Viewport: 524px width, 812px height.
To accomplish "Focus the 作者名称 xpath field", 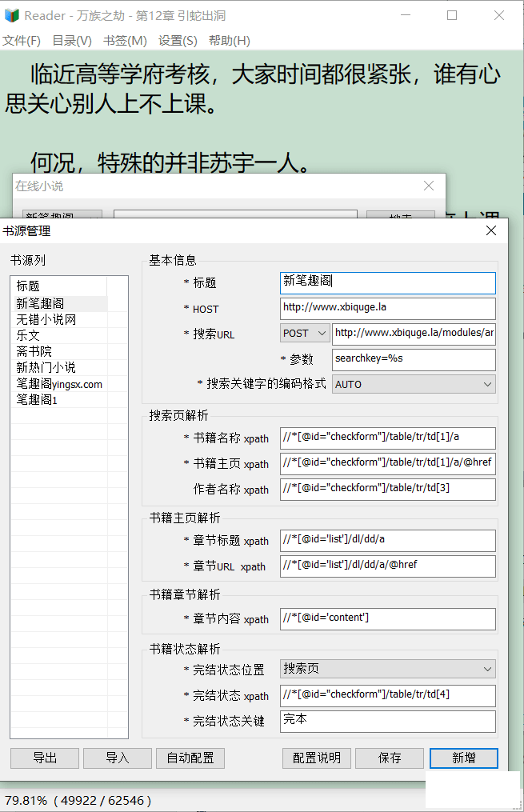I will [x=388, y=490].
